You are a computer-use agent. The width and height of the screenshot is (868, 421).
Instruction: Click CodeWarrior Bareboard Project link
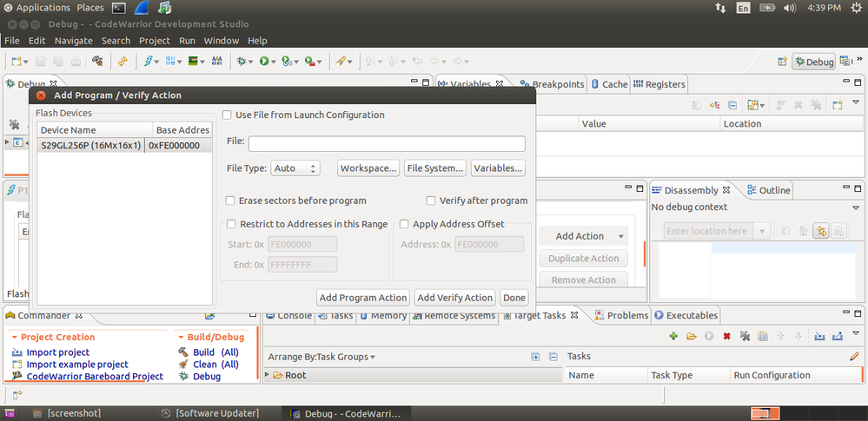pyautogui.click(x=95, y=377)
